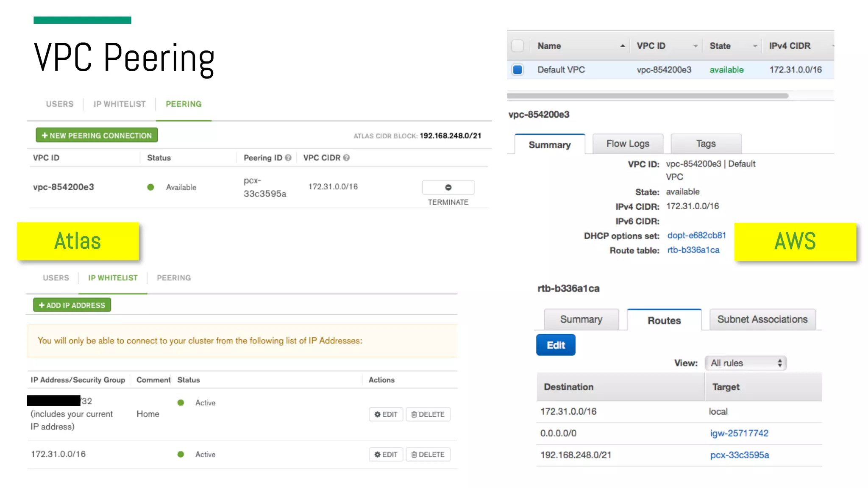This screenshot has width=868, height=488.
Task: Click the blue Edit routes button
Action: [x=556, y=345]
